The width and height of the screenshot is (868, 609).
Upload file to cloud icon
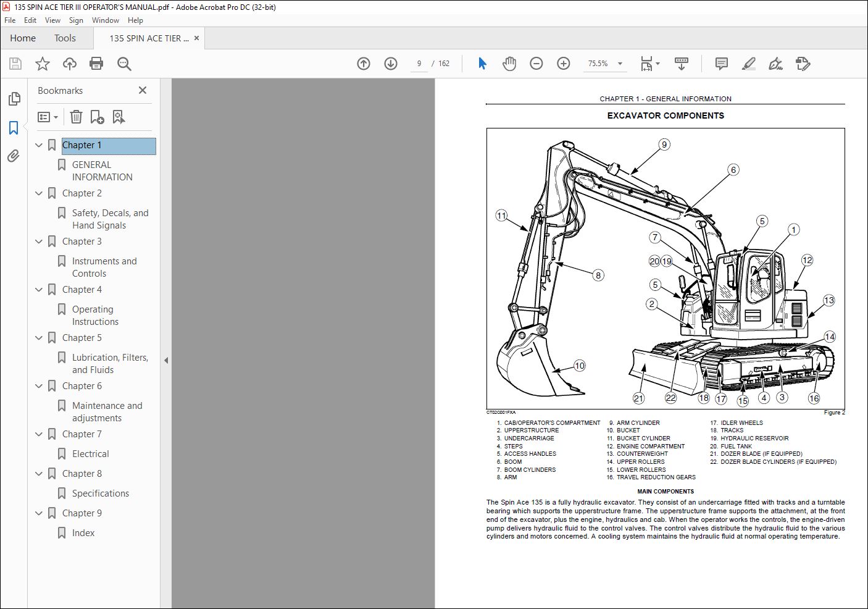click(70, 64)
